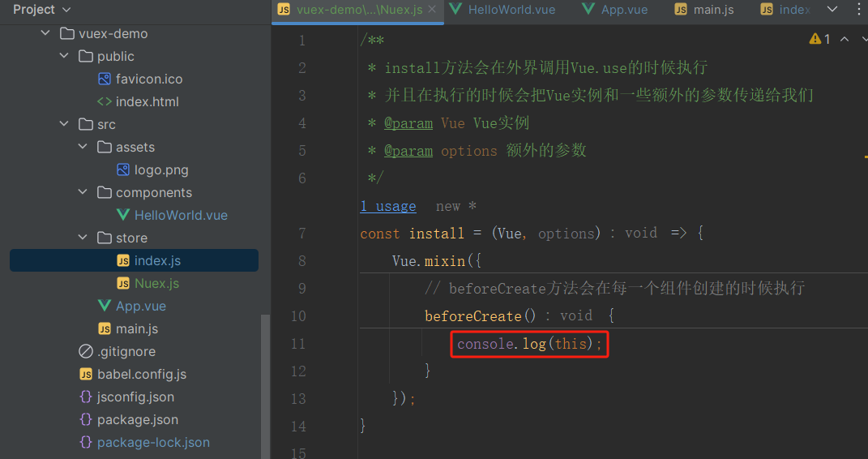Click the first @param tag on line 4
The width and height of the screenshot is (868, 459).
coord(408,123)
